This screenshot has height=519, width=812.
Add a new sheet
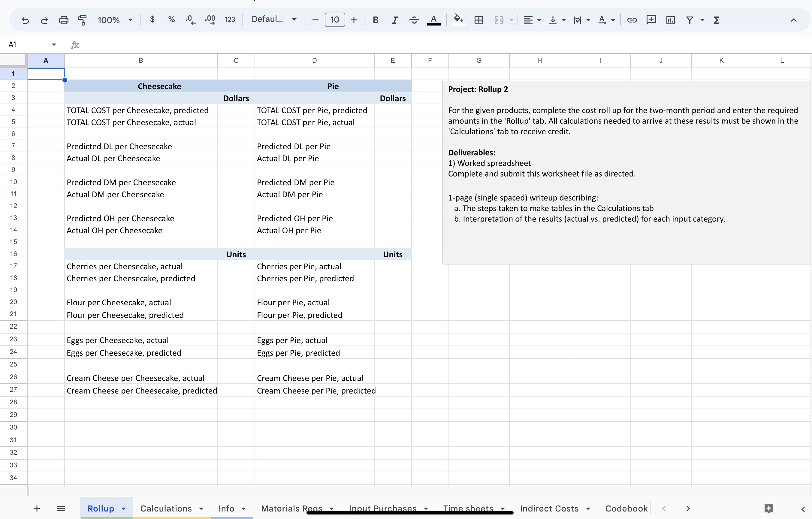click(37, 508)
